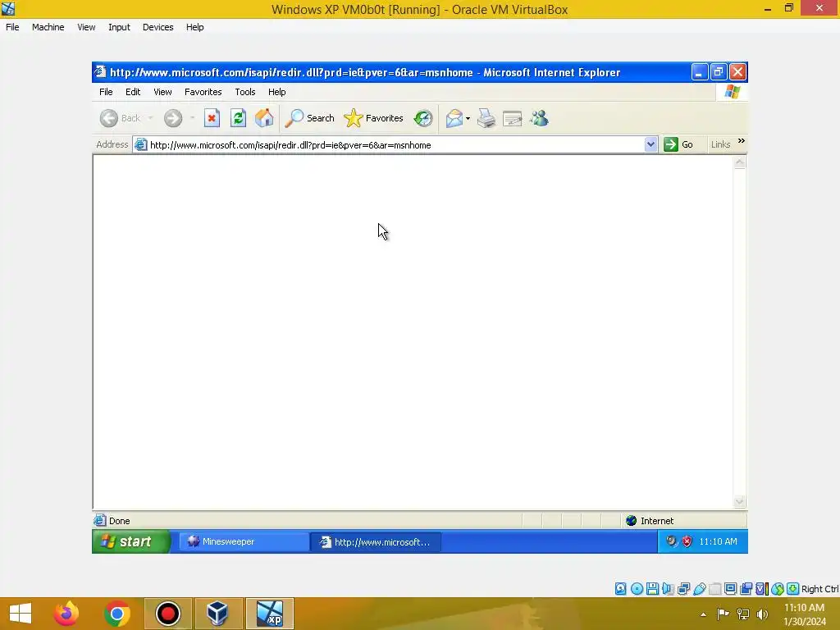Open the IE Help menu
This screenshot has width=840, height=630.
[x=277, y=92]
